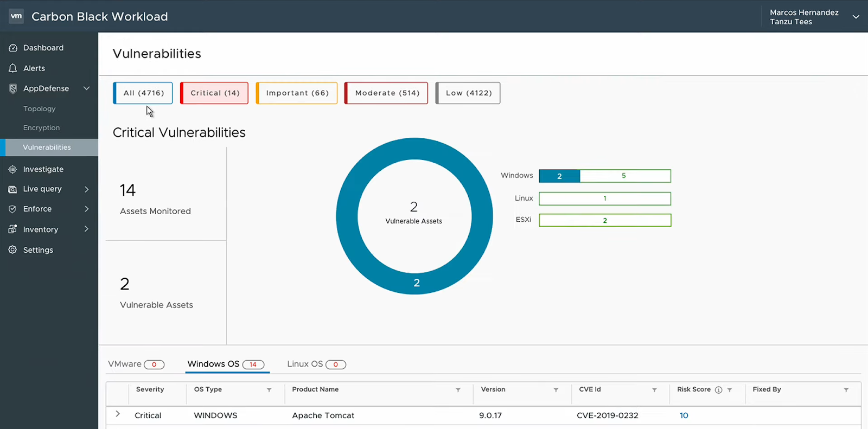Screen dimensions: 868x429
Task: Expand the Live query submenu arrow
Action: 86,189
